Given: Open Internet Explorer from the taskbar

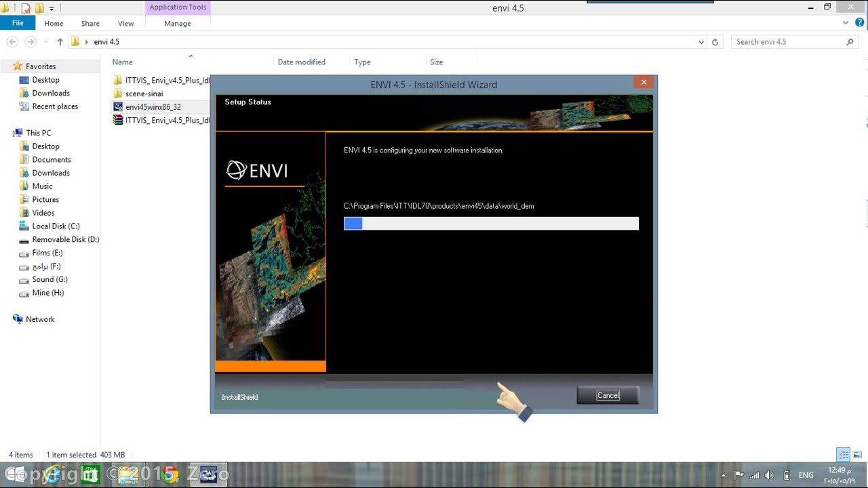Looking at the screenshot, I should click(52, 475).
